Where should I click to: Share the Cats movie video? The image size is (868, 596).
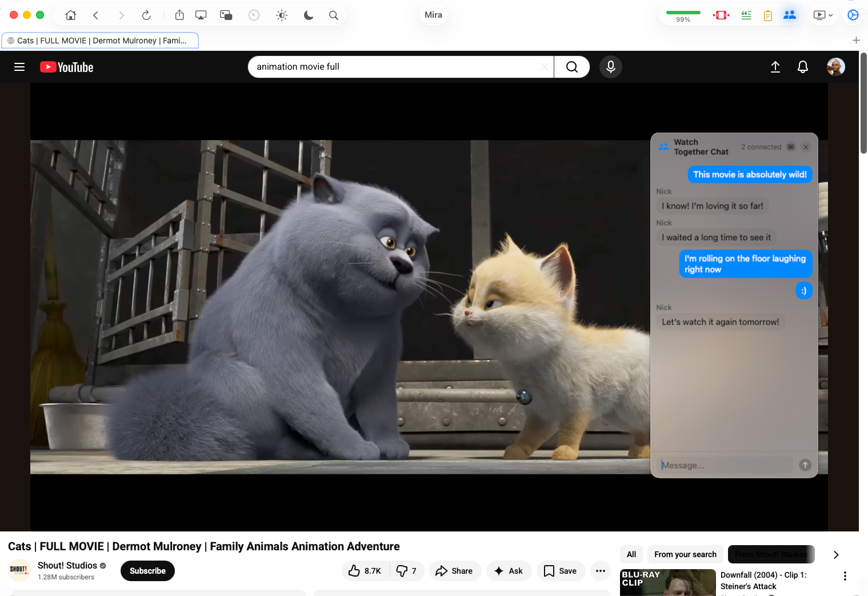[454, 571]
